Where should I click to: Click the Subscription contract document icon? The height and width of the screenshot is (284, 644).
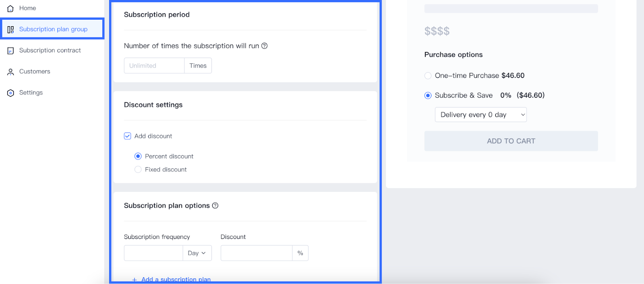coord(10,51)
